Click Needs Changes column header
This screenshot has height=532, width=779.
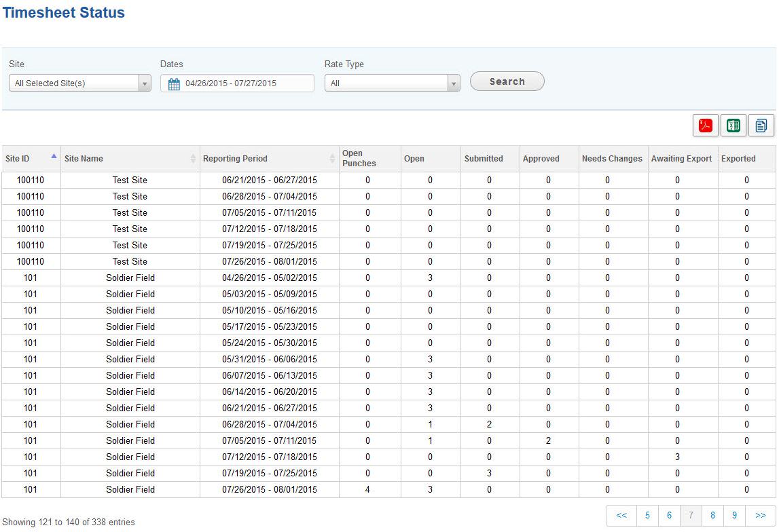click(613, 159)
